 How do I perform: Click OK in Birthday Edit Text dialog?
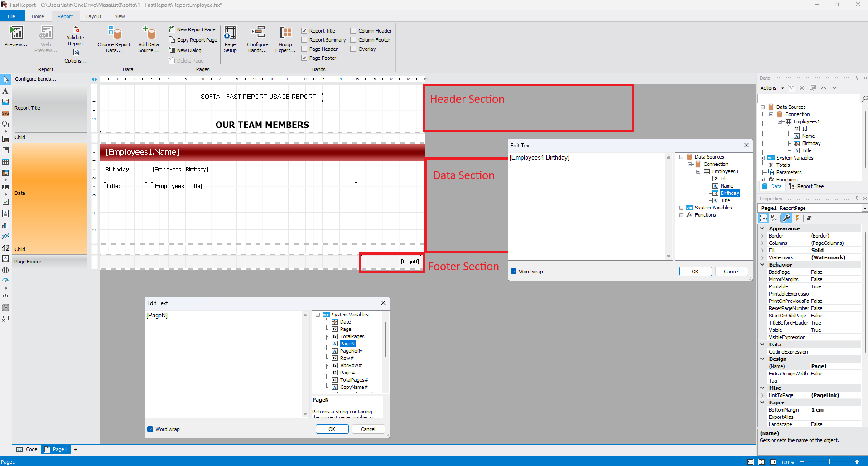tap(695, 272)
